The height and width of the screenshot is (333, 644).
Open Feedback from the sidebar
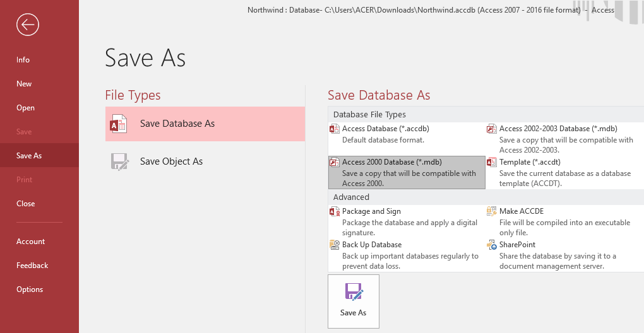[x=32, y=266]
